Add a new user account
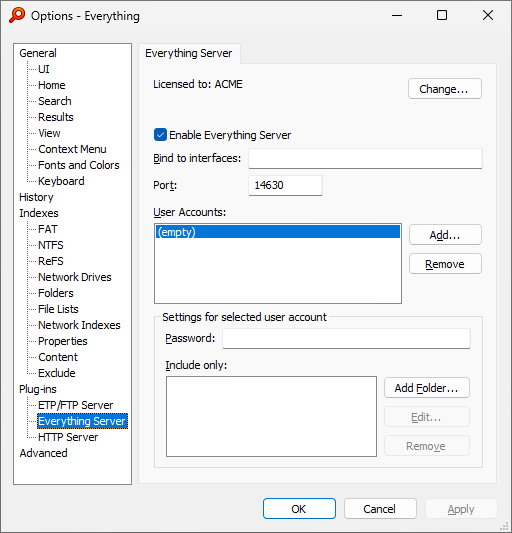This screenshot has height=533, width=512. (445, 235)
